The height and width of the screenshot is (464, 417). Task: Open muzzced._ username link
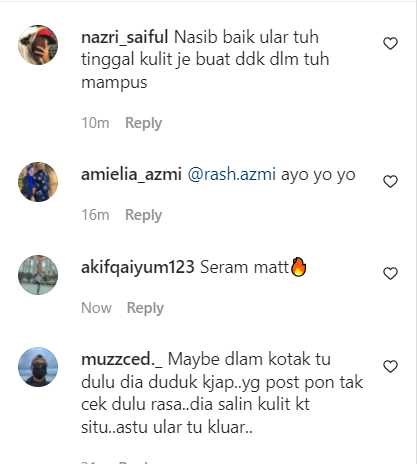tap(122, 360)
